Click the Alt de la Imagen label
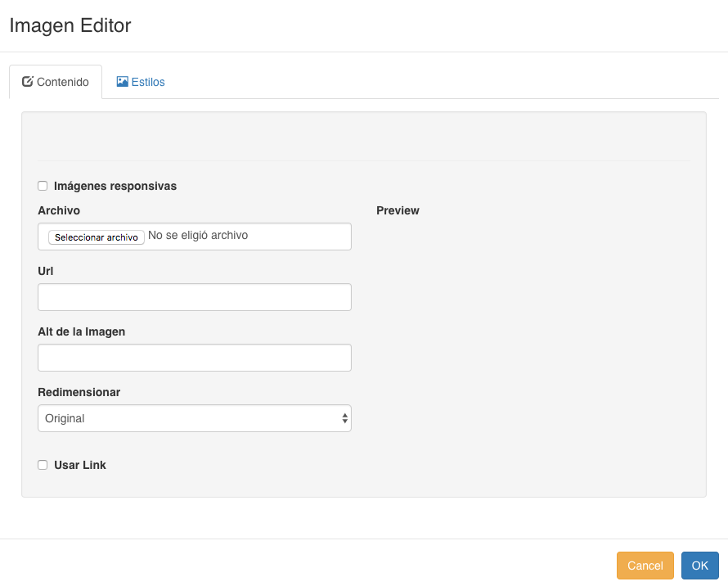This screenshot has height=586, width=728. pos(82,331)
